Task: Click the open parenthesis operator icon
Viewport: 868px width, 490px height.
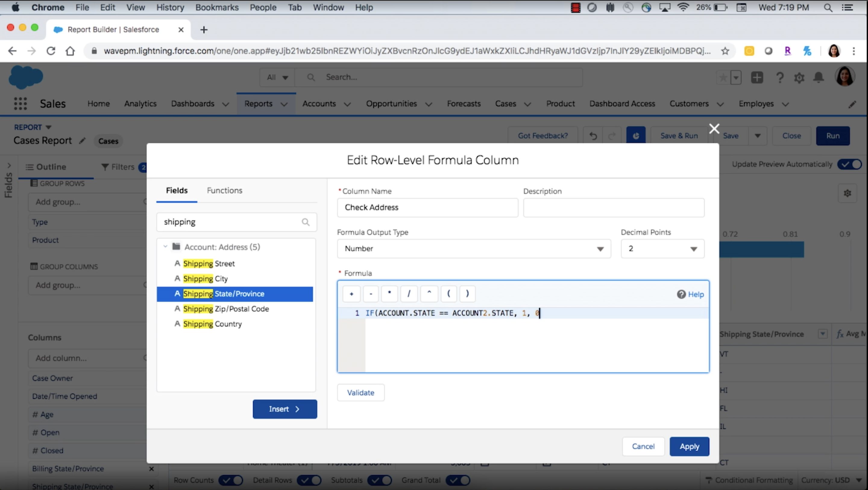Action: [x=448, y=294]
